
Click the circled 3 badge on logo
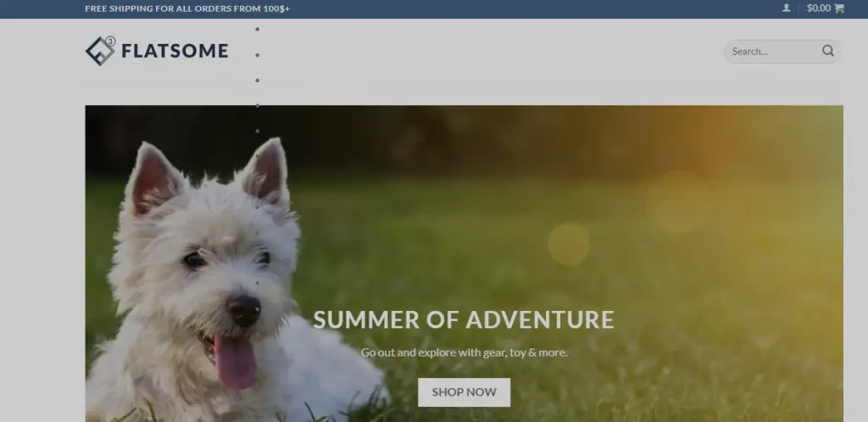tap(111, 41)
